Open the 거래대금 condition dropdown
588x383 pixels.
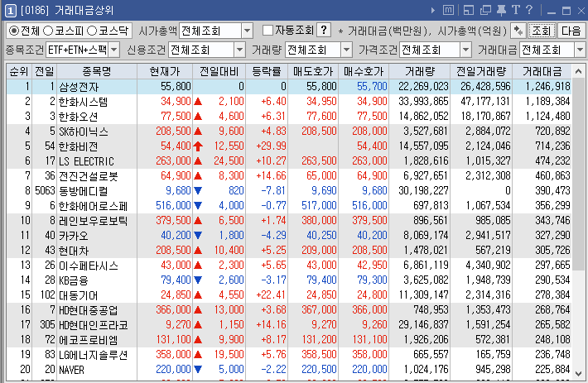pos(580,50)
